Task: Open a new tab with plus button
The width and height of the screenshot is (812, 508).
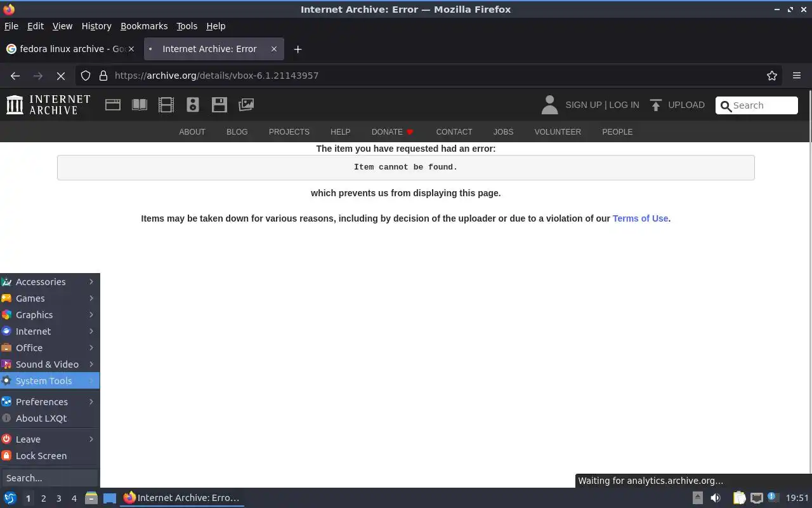Action: coord(298,49)
